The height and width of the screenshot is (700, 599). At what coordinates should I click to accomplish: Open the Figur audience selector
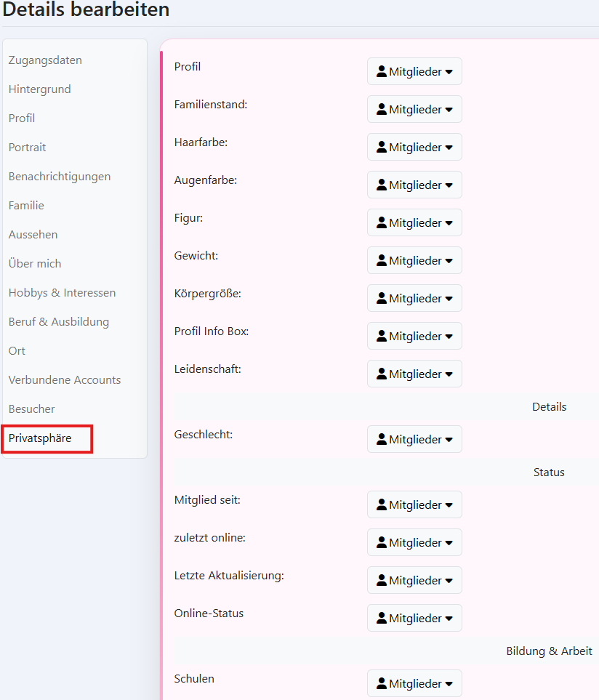(414, 222)
